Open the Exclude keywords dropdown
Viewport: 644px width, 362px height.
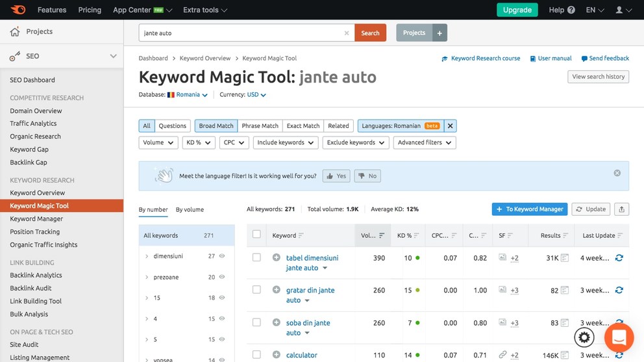pos(356,142)
